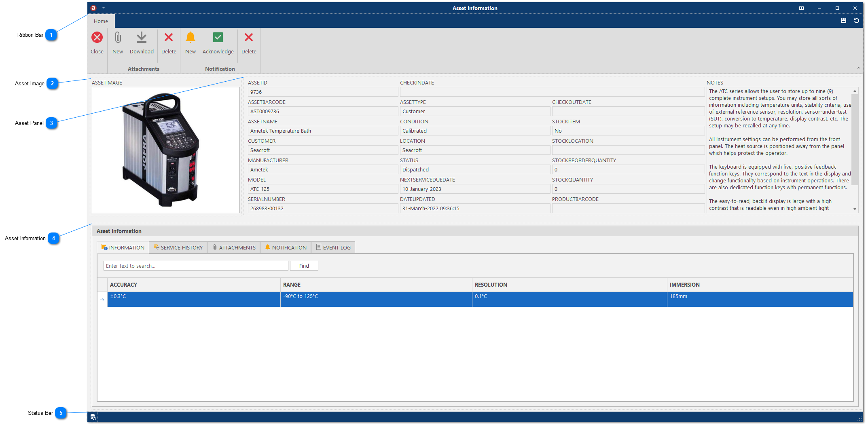
Task: Click the MODEL field ATC-125
Action: [323, 189]
